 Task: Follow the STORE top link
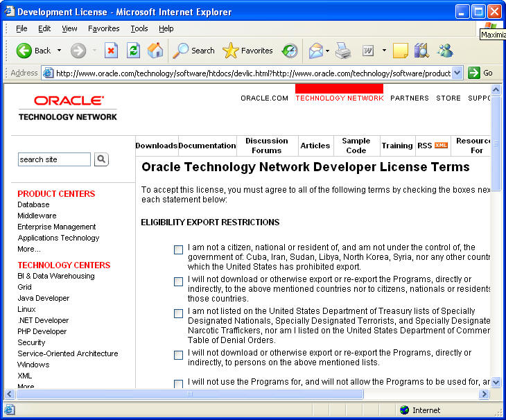tap(448, 98)
